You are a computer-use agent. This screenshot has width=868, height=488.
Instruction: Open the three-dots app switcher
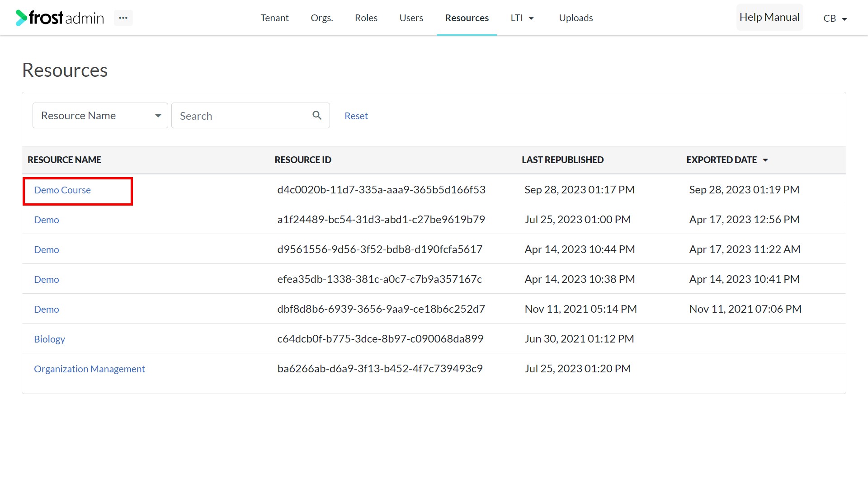123,18
